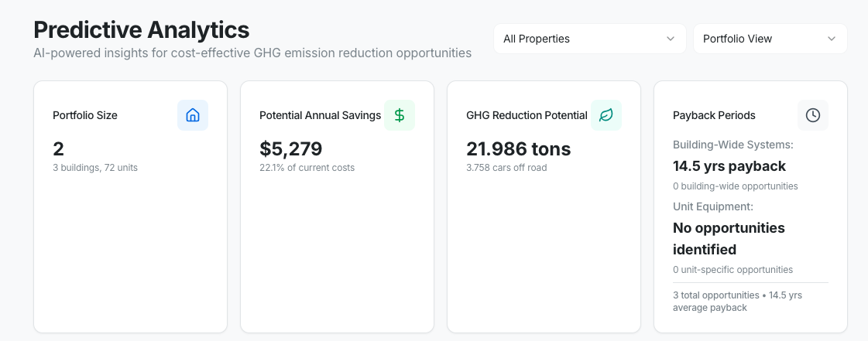Click the $5,279 savings value
The height and width of the screenshot is (341, 868).
(x=291, y=148)
